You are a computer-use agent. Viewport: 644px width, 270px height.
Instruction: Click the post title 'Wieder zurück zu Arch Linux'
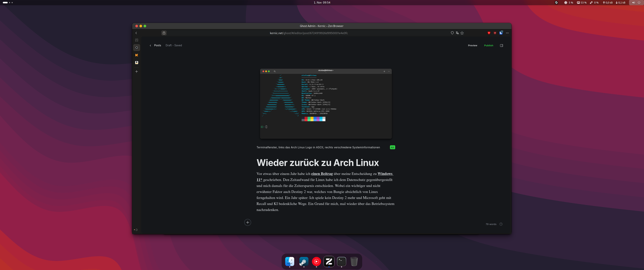(x=317, y=163)
